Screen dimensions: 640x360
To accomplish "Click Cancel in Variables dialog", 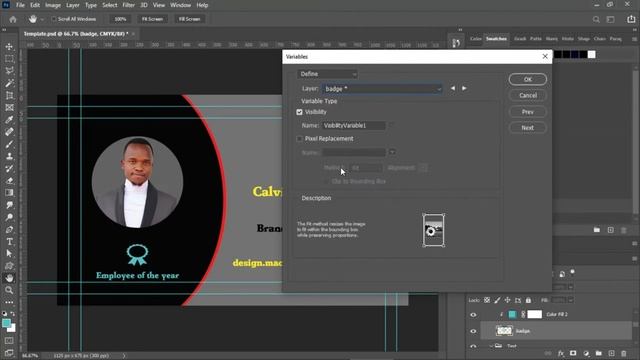I will point(528,96).
